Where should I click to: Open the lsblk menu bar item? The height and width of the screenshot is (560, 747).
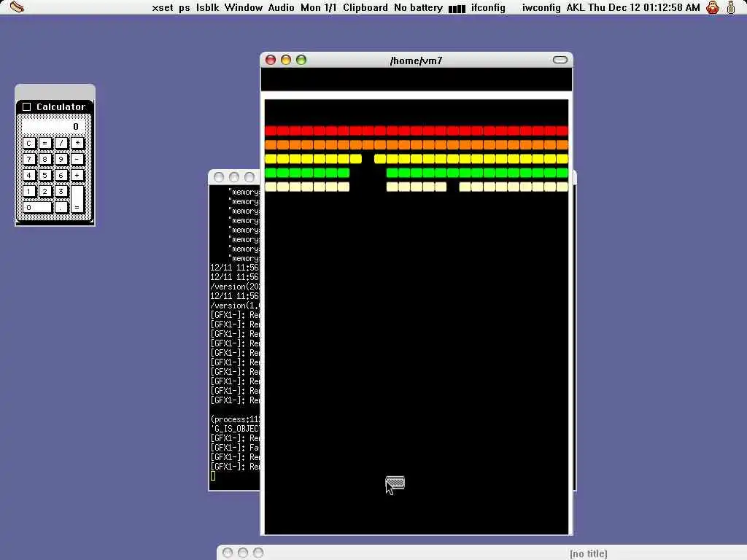pos(207,7)
